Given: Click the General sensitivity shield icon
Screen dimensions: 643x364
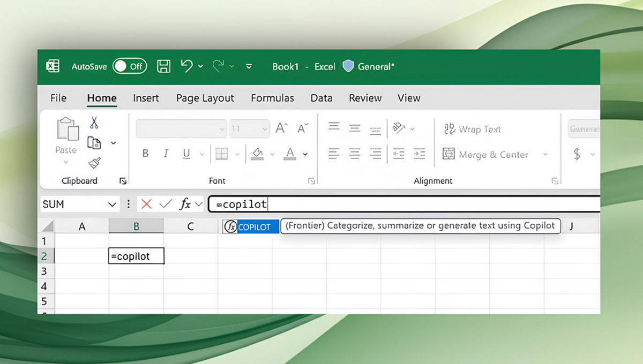Looking at the screenshot, I should pyautogui.click(x=349, y=66).
